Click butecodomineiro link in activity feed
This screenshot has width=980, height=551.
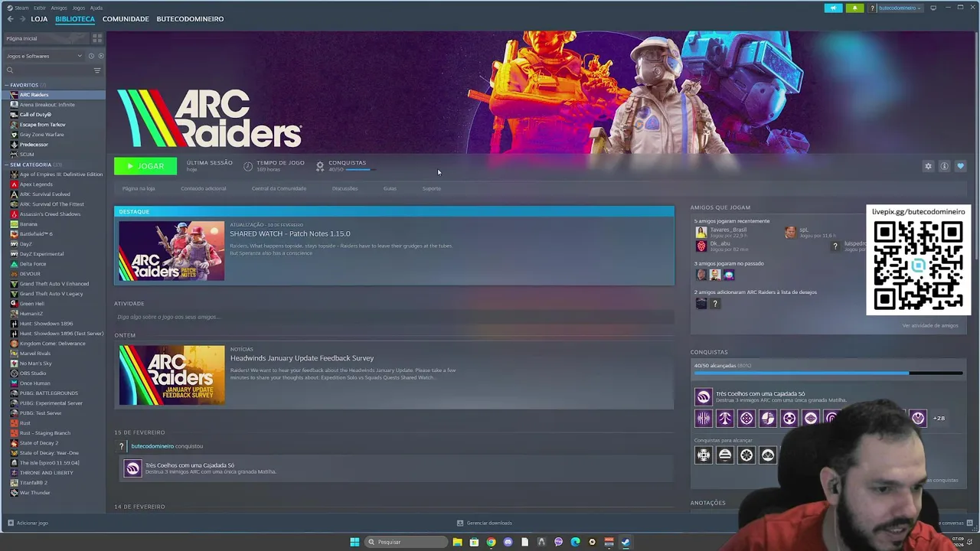pos(152,446)
